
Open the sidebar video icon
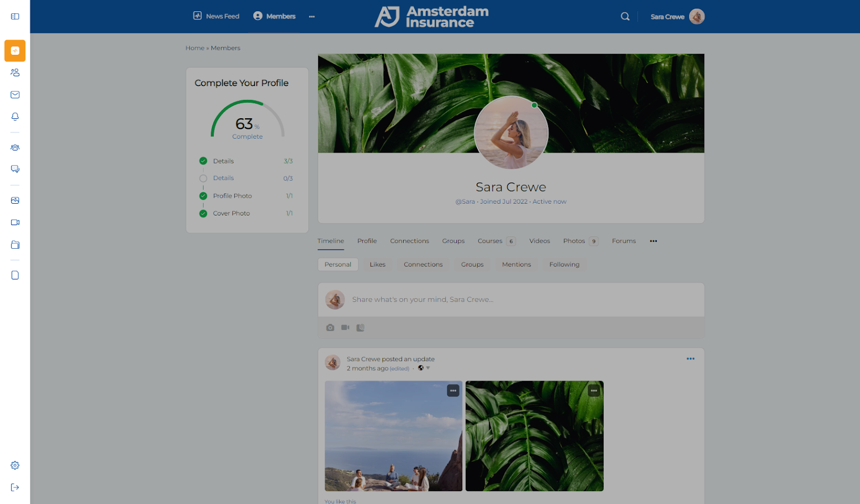(x=15, y=222)
